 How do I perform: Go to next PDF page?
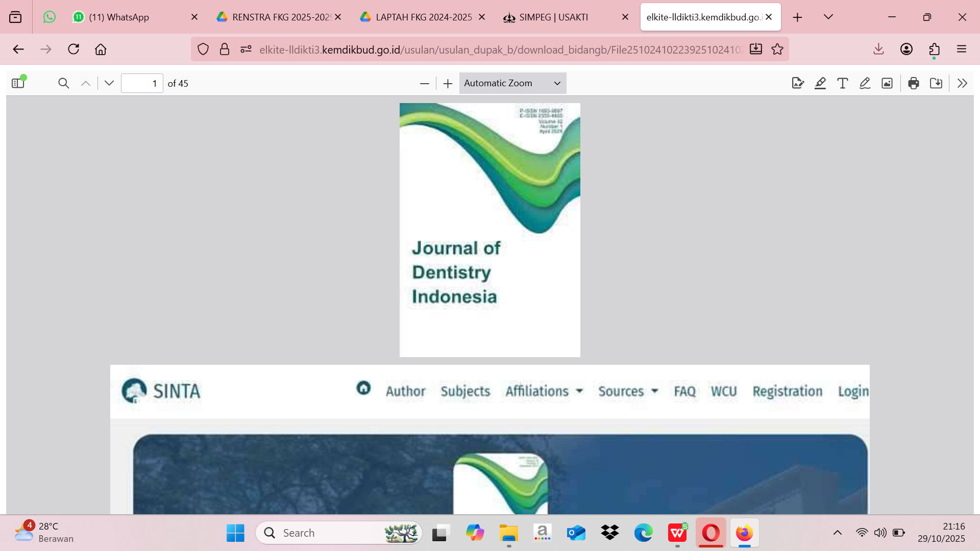[109, 83]
